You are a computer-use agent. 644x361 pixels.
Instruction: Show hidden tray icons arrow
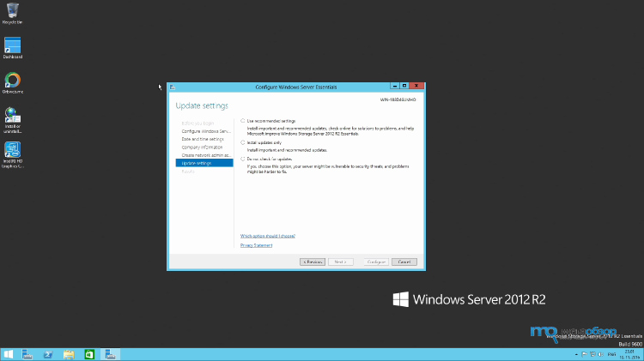click(x=576, y=354)
